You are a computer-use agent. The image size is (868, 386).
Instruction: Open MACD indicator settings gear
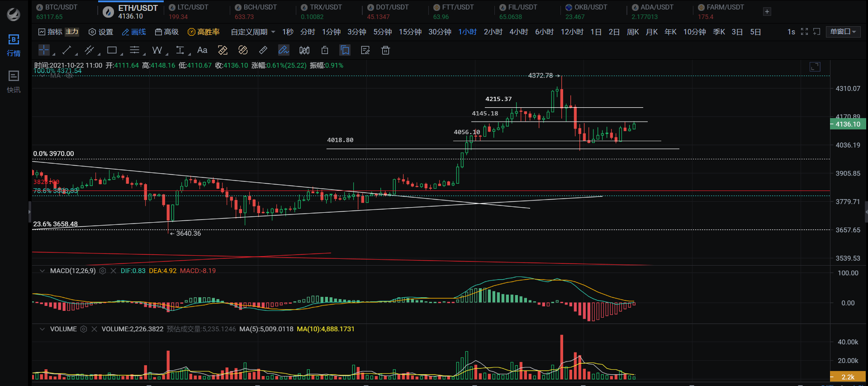pyautogui.click(x=103, y=271)
